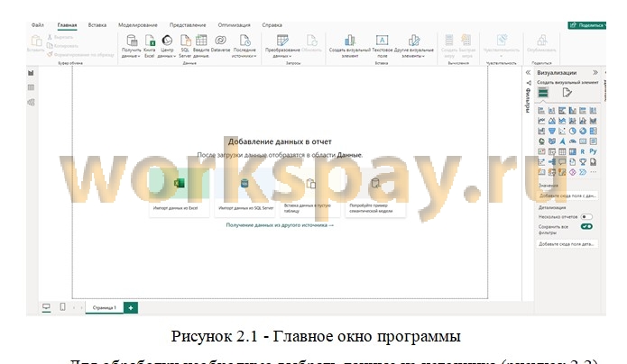Image resolution: width=627 pixels, height=364 pixels.
Task: Toggle the Несколько отчетов switch
Action: coord(586,217)
